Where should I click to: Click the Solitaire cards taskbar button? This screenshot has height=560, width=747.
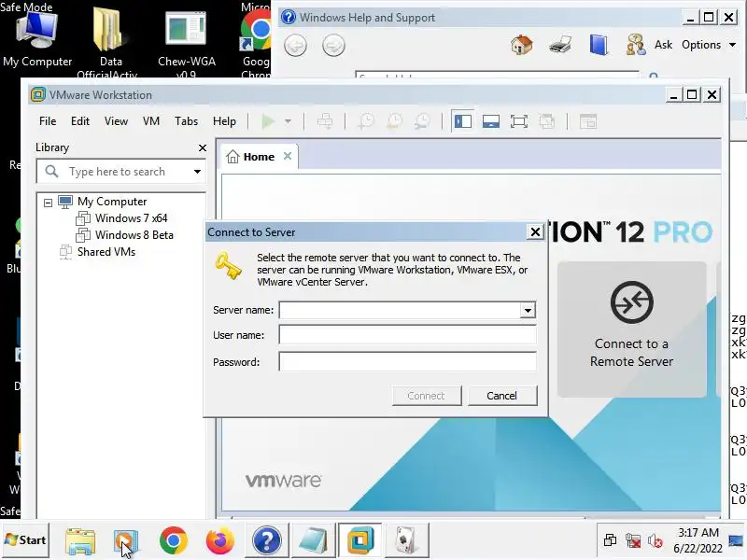[x=406, y=541]
